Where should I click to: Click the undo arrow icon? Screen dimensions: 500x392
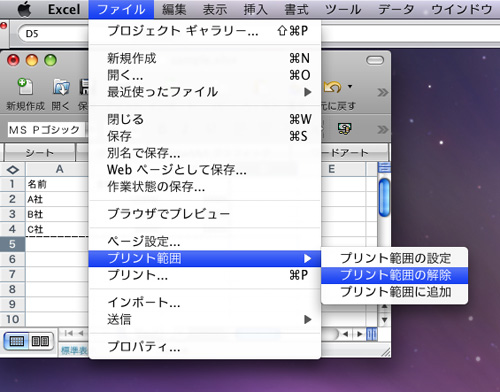pyautogui.click(x=333, y=87)
